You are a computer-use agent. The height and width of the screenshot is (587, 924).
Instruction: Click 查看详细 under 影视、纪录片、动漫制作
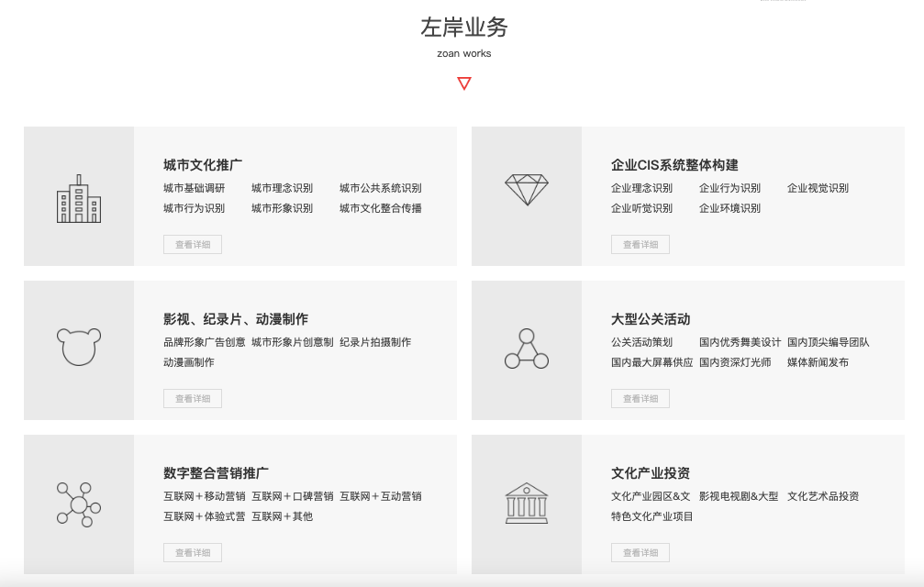pos(192,398)
